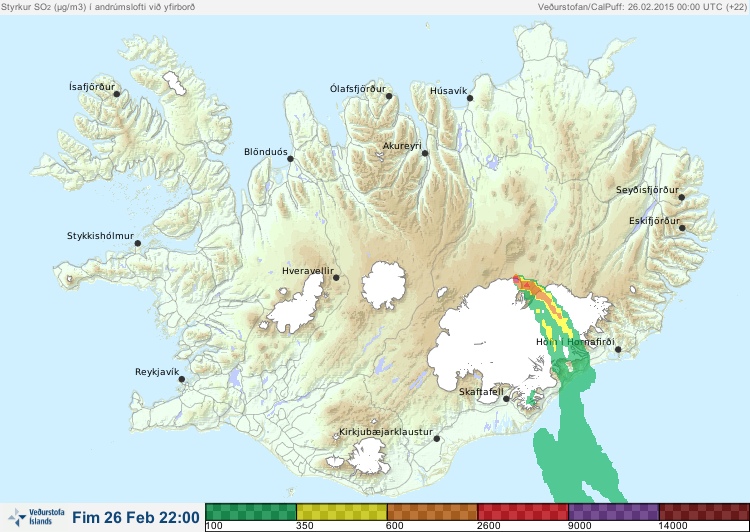Click the Fim 26 Feb 22:00 timestamp
This screenshot has width=750, height=532.
click(136, 517)
